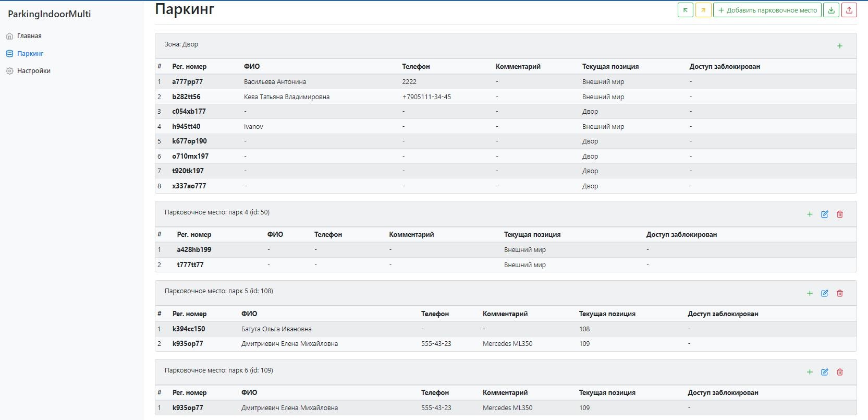This screenshot has height=420, width=868.
Task: Select plate k394cc150 in парк 5
Action: 189,329
